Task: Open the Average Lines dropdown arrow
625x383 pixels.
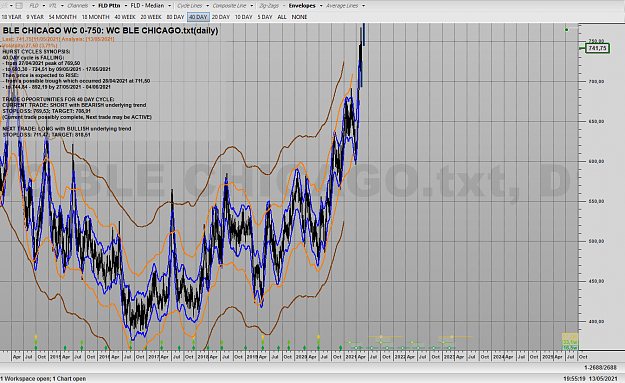Action: click(x=363, y=6)
